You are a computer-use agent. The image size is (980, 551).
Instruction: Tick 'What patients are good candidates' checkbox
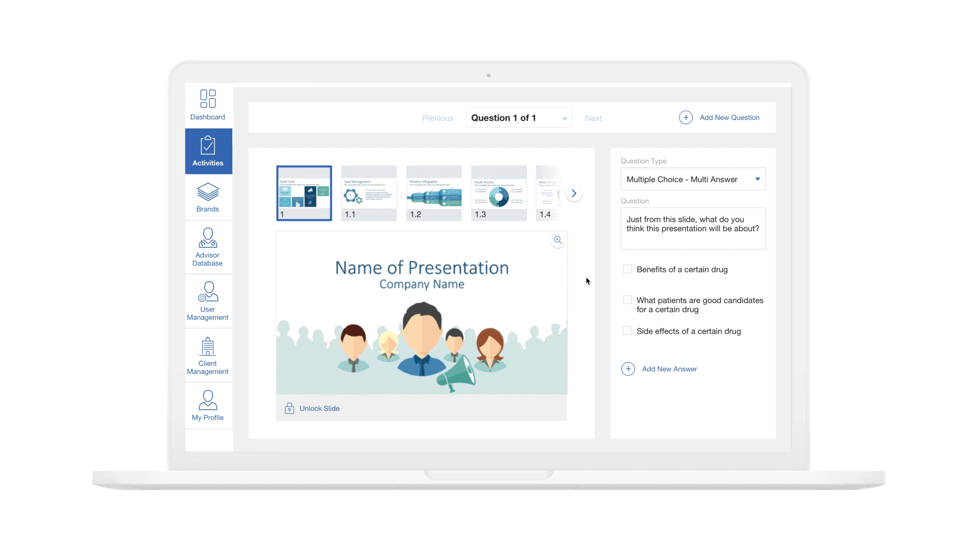pyautogui.click(x=627, y=300)
